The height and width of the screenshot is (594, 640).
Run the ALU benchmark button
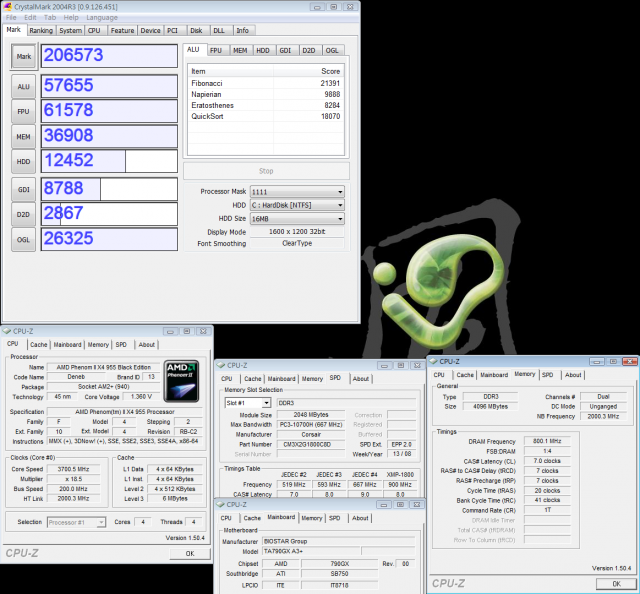pyautogui.click(x=24, y=87)
